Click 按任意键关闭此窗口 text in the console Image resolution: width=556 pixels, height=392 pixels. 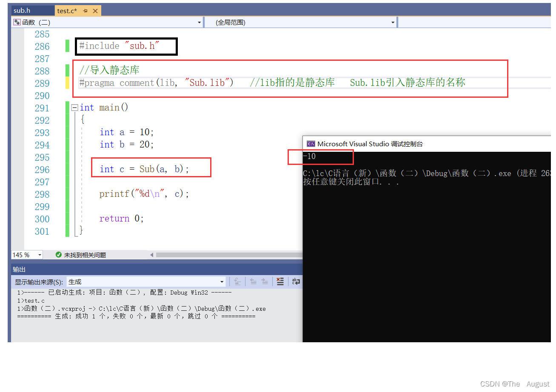pyautogui.click(x=351, y=182)
